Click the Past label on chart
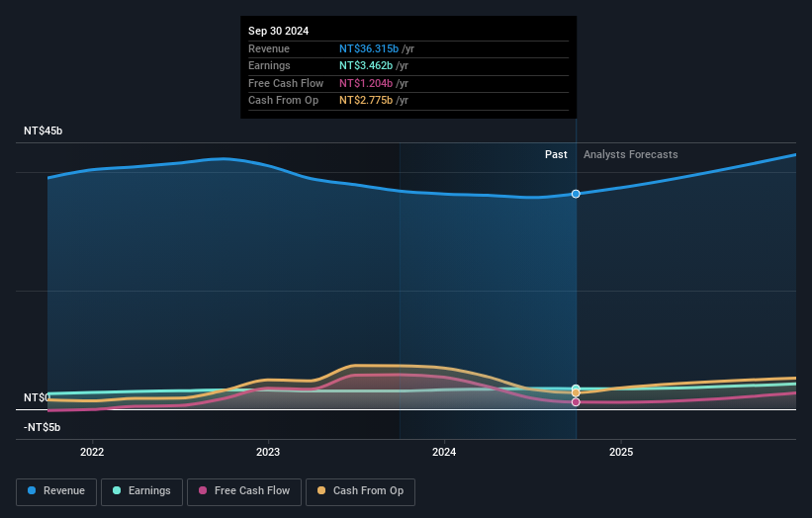 coord(556,154)
